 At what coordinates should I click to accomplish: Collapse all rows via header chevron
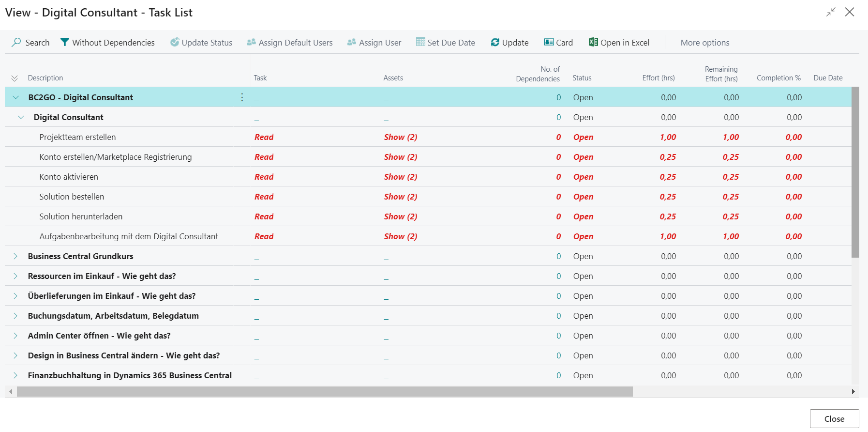pos(15,78)
